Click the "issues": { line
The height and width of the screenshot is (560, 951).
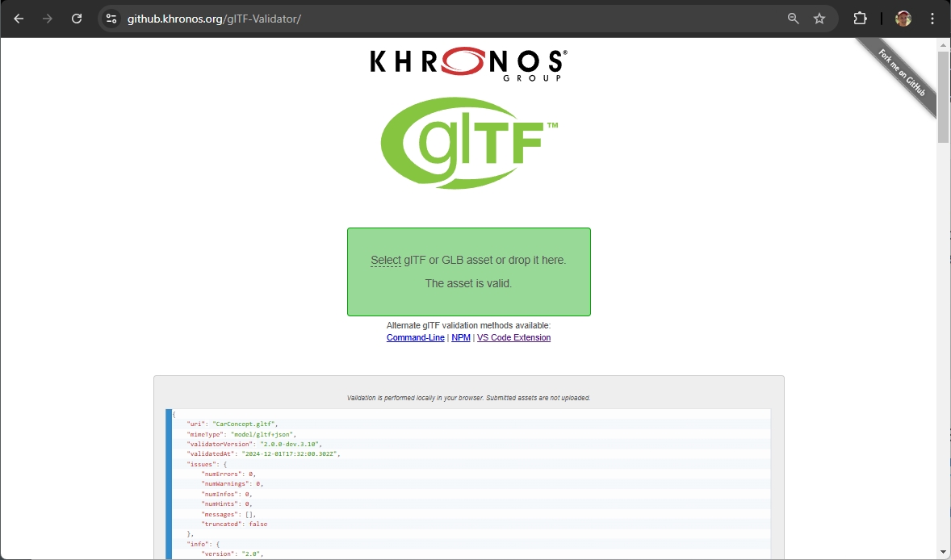[x=207, y=464]
